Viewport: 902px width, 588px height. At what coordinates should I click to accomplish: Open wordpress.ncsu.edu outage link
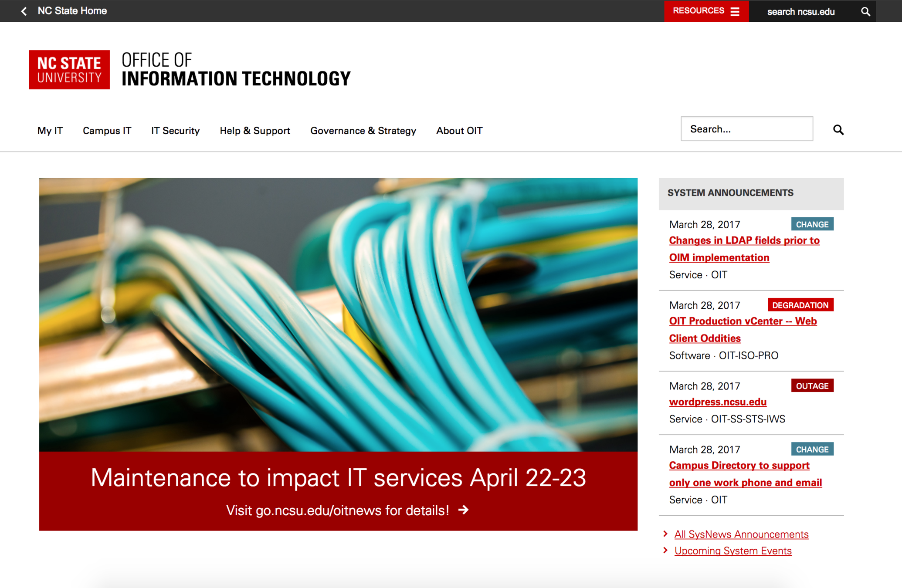pos(717,402)
